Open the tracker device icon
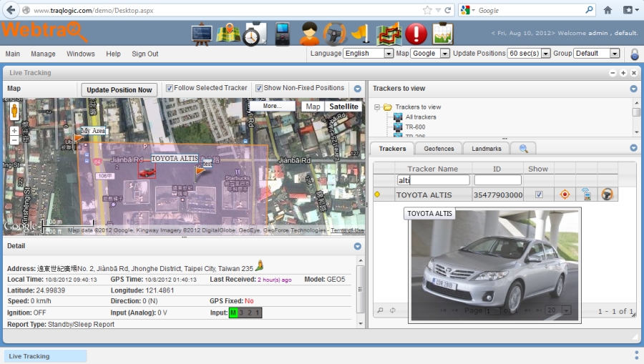Image resolution: width=644 pixels, height=364 pixels. 283,34
